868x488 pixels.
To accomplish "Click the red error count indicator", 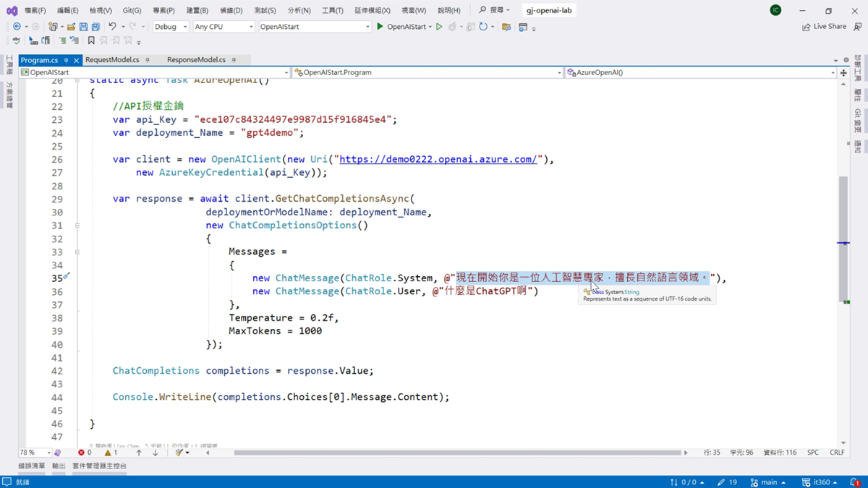I will pos(85,453).
